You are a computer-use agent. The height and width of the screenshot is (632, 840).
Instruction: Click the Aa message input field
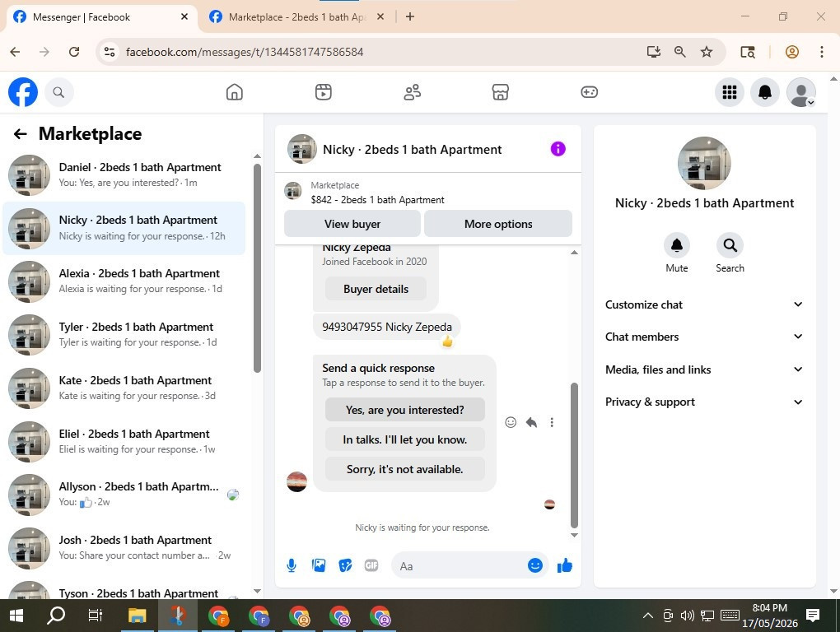460,565
